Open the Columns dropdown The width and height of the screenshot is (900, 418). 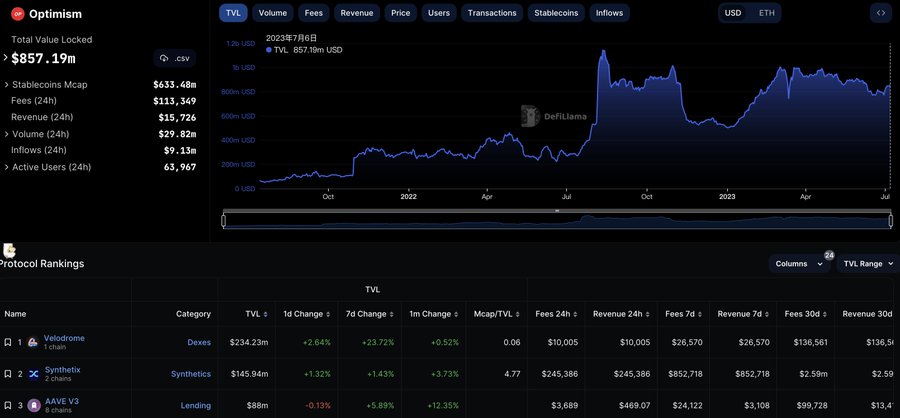(800, 264)
